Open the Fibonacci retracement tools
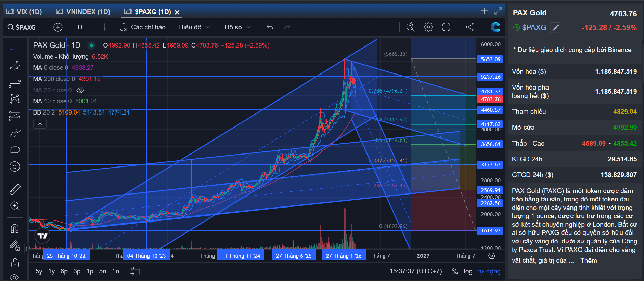Image resolution: width=644 pixels, height=281 pixels. tap(15, 82)
